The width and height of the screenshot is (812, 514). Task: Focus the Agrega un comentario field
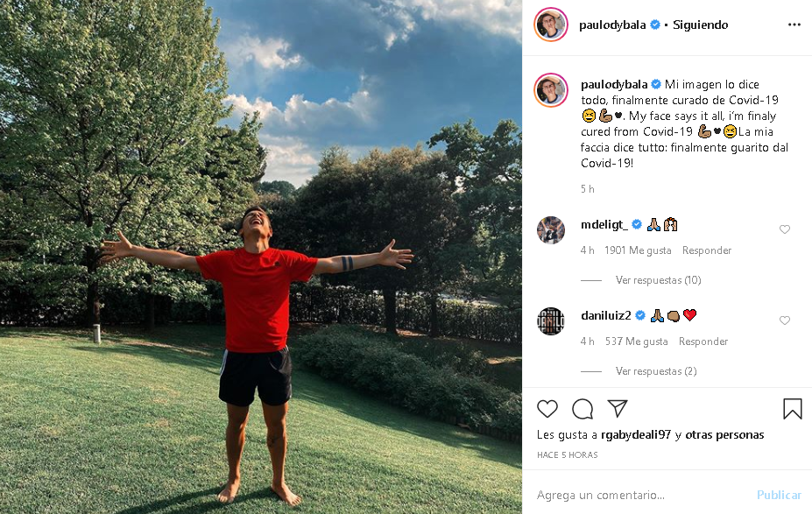coord(642,495)
